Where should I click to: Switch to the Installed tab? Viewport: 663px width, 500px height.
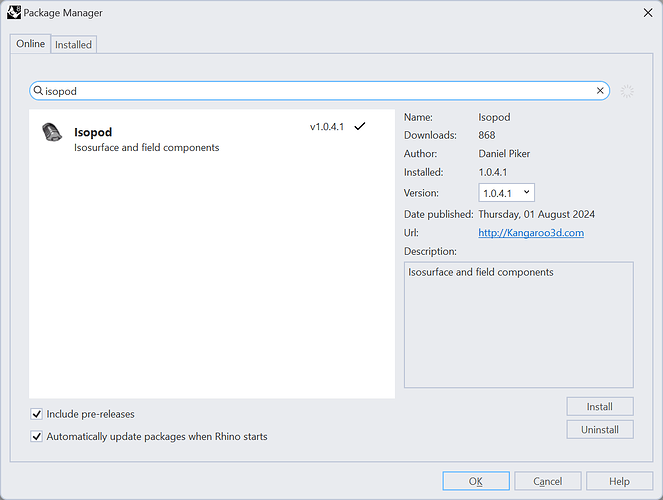[73, 44]
